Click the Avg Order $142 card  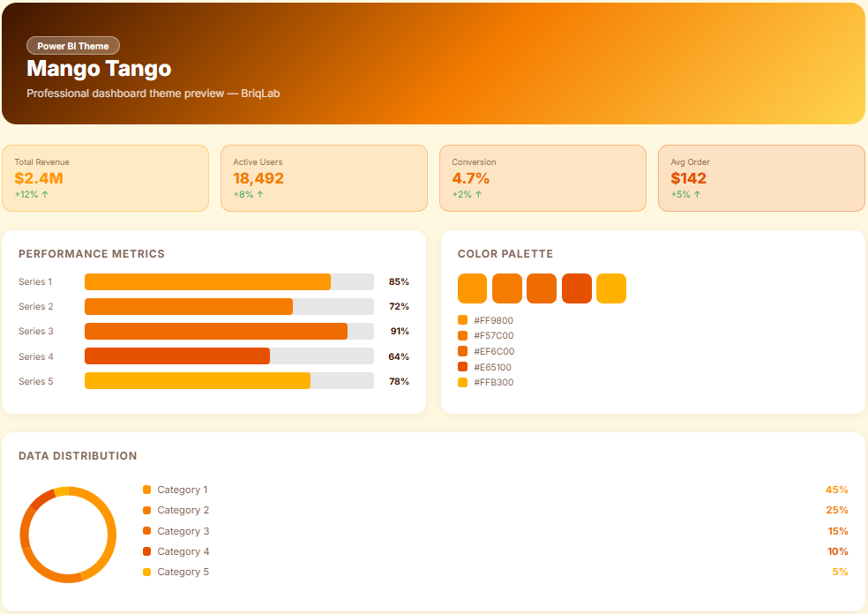pos(761,178)
